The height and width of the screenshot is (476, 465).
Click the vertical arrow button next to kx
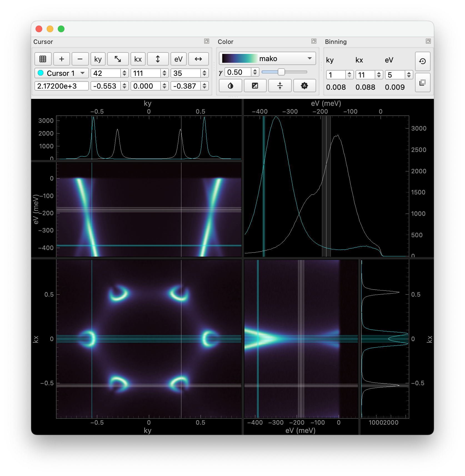[158, 59]
